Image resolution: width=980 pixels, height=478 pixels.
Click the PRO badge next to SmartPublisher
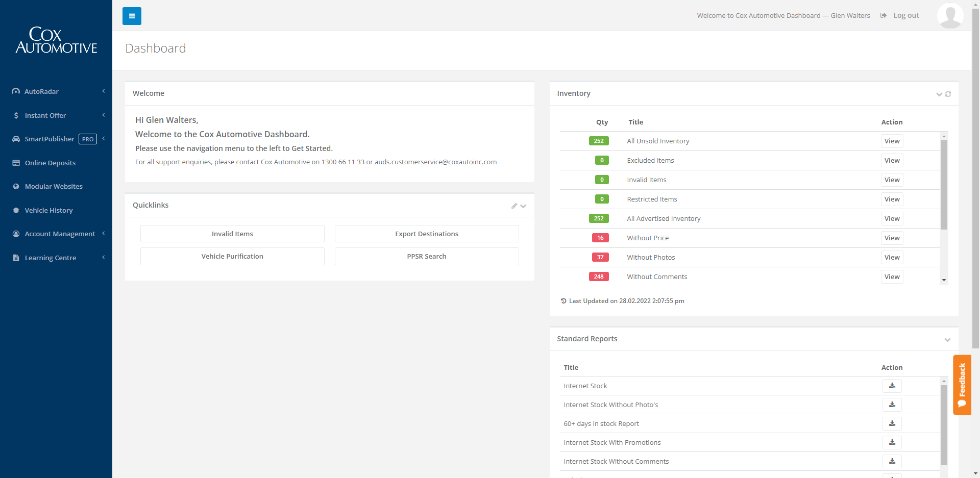[x=88, y=139]
